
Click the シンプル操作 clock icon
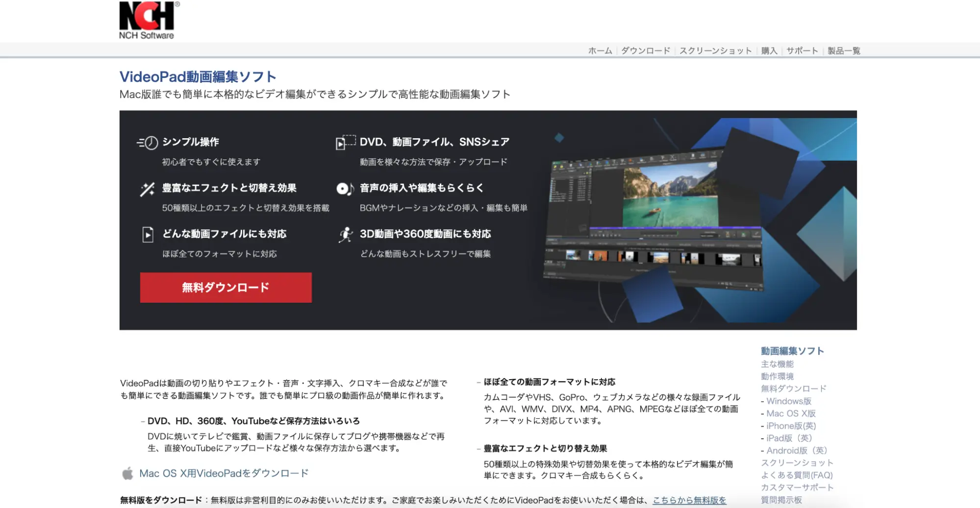(x=147, y=143)
